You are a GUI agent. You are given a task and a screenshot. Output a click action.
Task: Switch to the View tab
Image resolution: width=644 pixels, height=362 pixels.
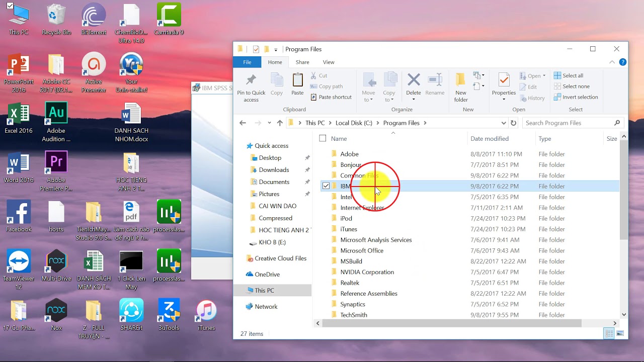(x=329, y=62)
